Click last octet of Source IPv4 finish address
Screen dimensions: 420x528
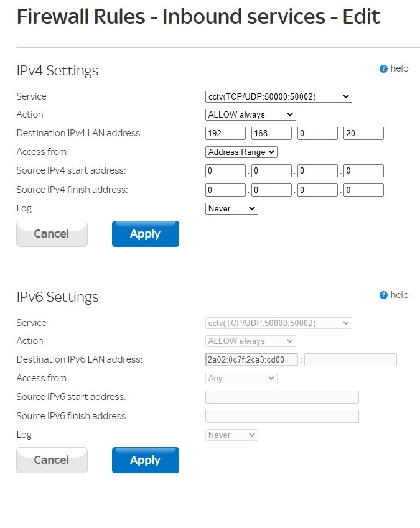coord(363,190)
